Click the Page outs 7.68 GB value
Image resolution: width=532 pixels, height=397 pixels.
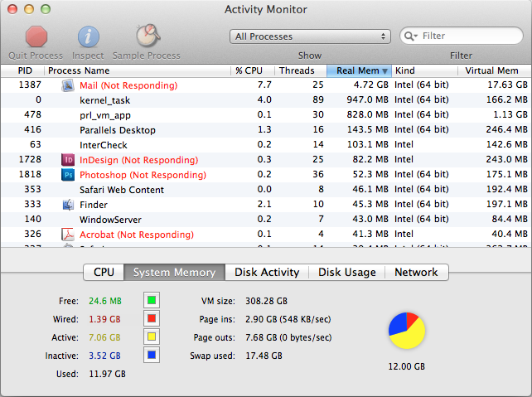click(288, 337)
